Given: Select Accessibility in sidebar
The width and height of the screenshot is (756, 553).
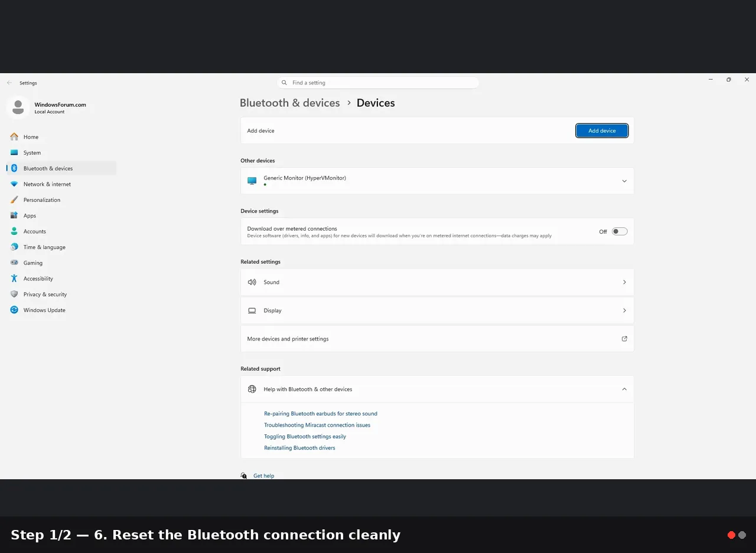Looking at the screenshot, I should pos(61,279).
